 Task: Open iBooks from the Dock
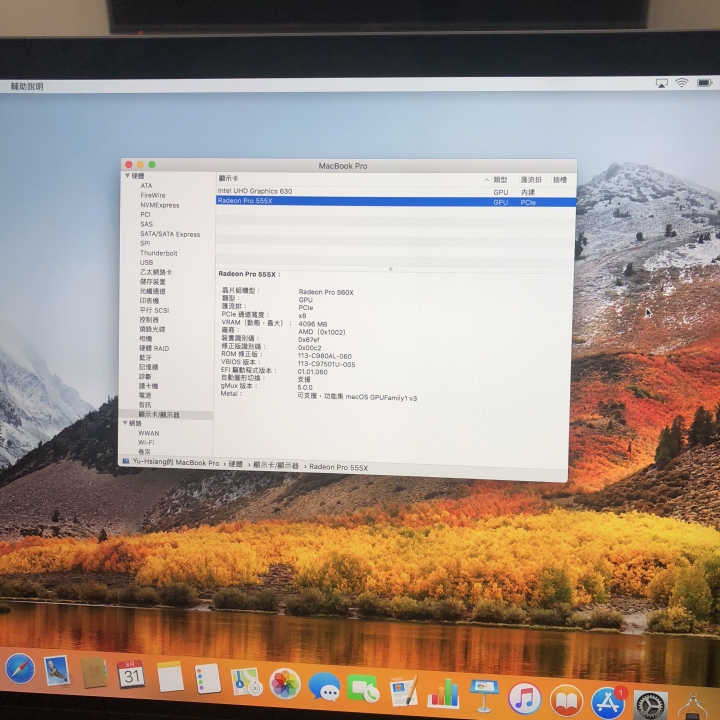(x=566, y=701)
